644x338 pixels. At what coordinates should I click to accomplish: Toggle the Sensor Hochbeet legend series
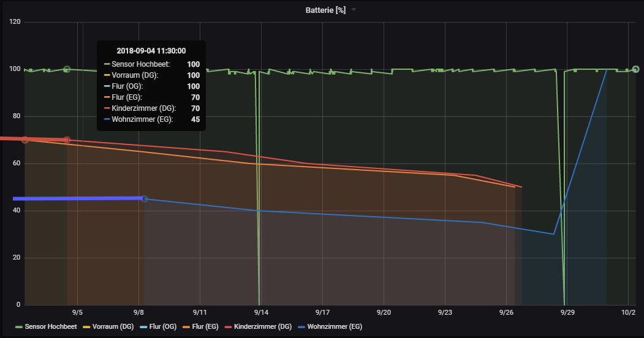[x=50, y=327]
